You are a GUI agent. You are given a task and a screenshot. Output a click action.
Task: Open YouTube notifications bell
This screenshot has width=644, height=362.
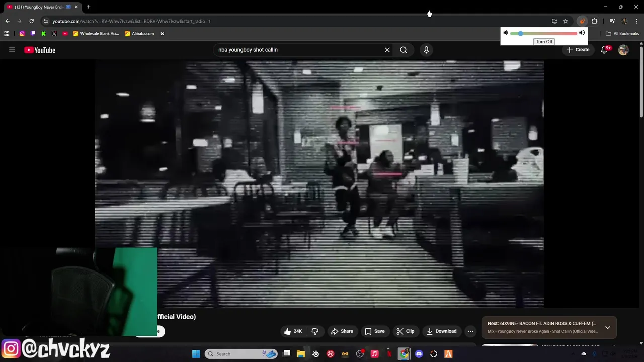pyautogui.click(x=604, y=50)
